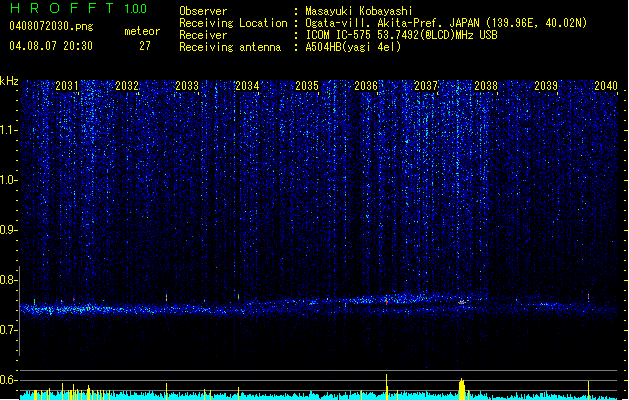Click the kHz axis unit label
629x400 pixels.
[x=9, y=81]
